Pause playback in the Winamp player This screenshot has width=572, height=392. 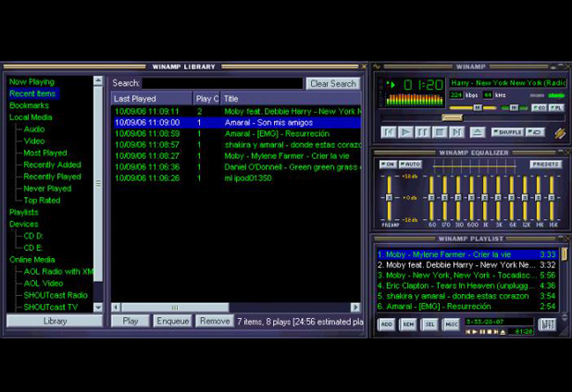coord(423,132)
